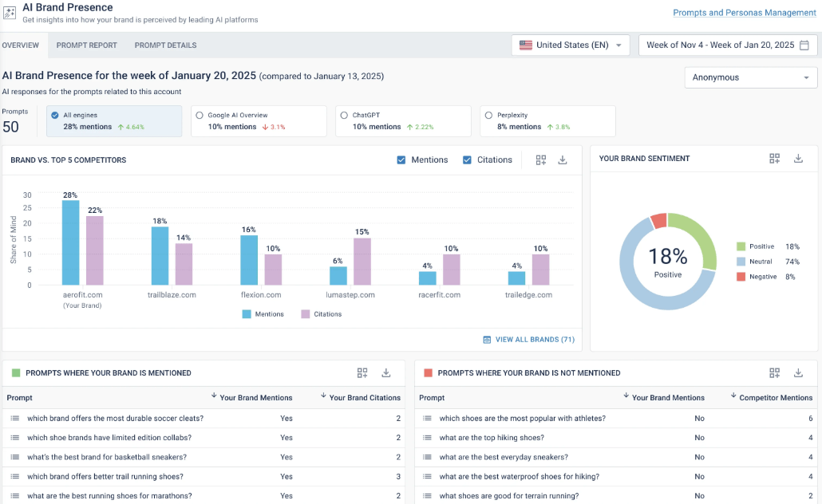This screenshot has height=504, width=822.
Task: Click list icon beside terrain running prompt
Action: (427, 495)
